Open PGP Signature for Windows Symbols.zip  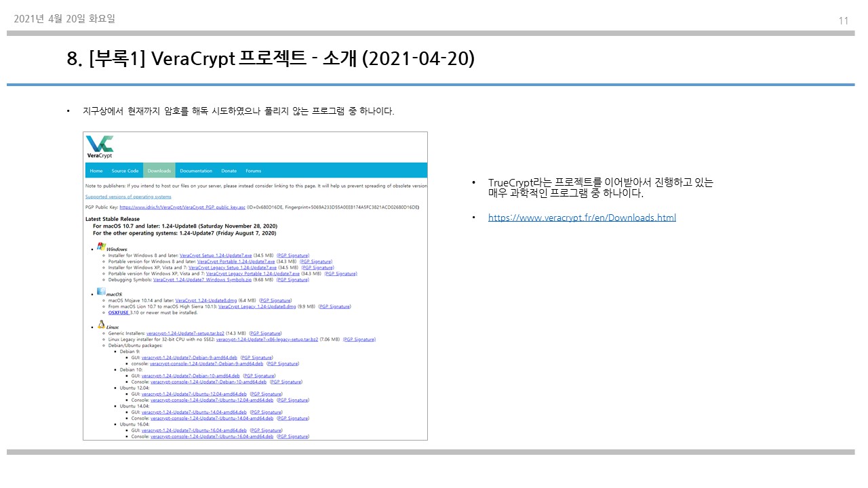(x=293, y=279)
